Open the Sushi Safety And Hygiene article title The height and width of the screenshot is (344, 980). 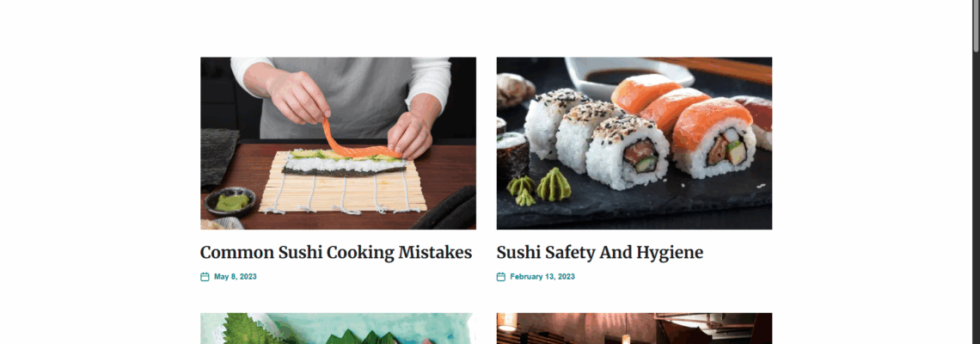pos(600,253)
